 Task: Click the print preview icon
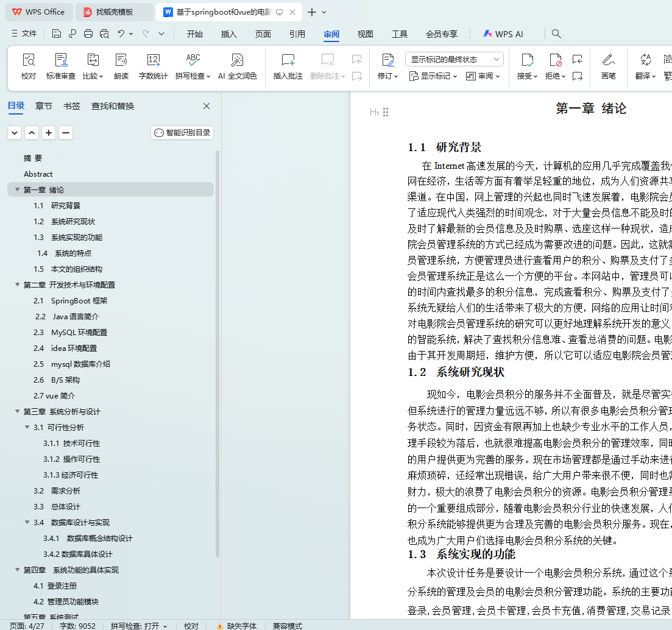[104, 34]
